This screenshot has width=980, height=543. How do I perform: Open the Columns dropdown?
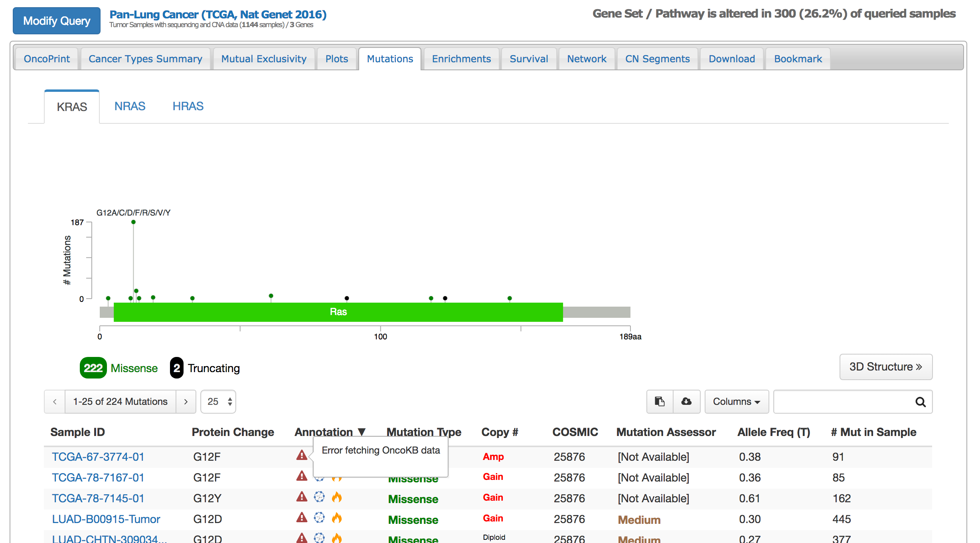click(x=736, y=402)
